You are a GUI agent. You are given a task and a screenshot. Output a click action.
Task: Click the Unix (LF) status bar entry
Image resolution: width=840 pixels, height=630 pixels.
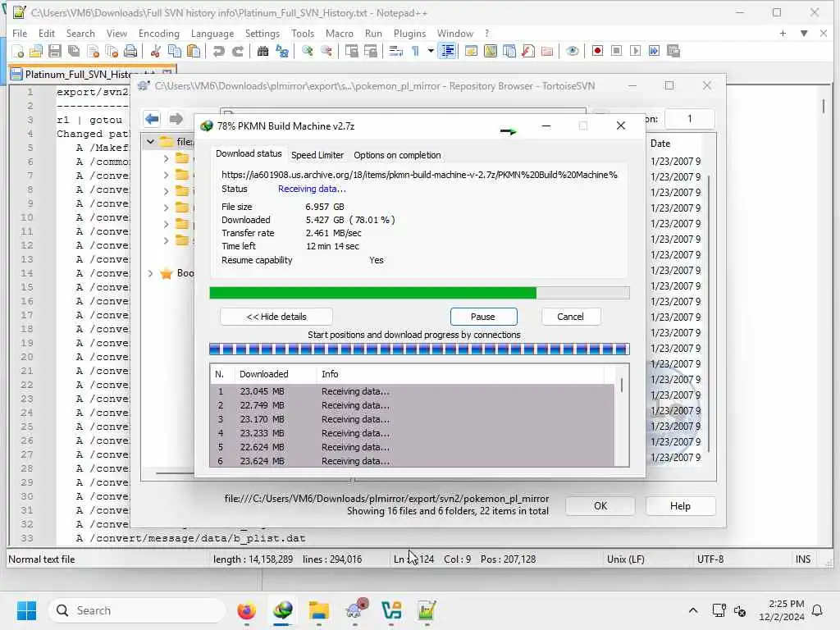pyautogui.click(x=626, y=559)
